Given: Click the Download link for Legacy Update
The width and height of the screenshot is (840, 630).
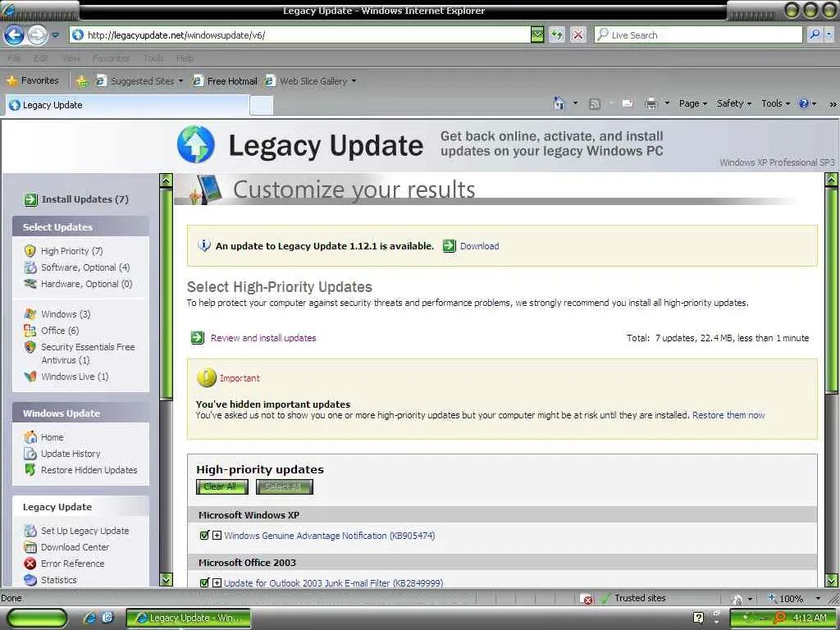Looking at the screenshot, I should [479, 246].
